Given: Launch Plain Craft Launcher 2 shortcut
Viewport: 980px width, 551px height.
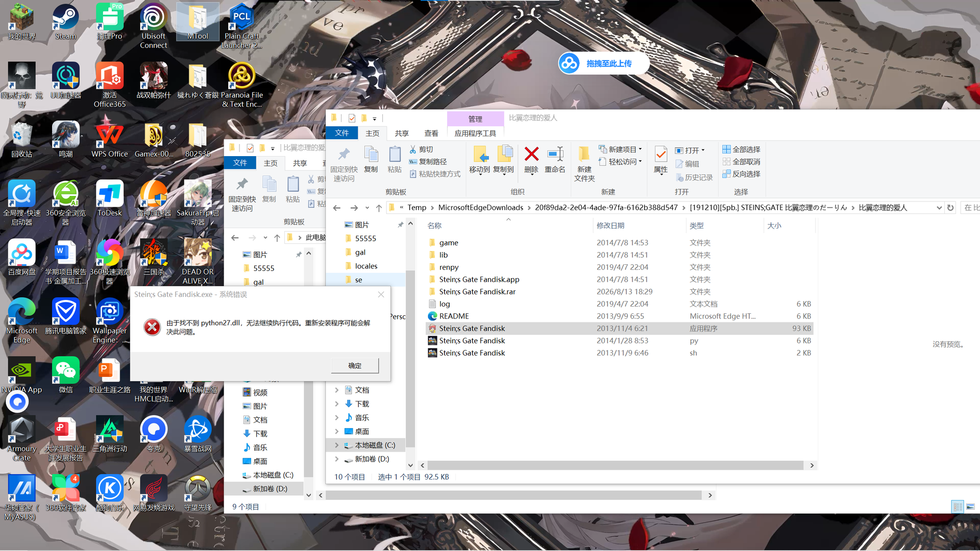Looking at the screenshot, I should tap(241, 26).
